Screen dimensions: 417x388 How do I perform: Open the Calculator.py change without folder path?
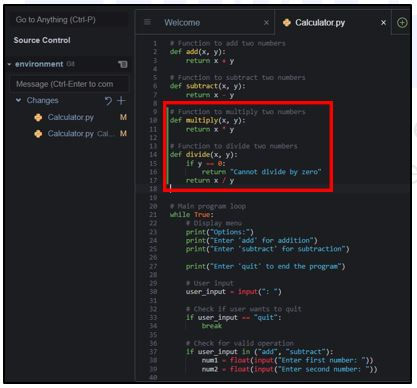click(70, 117)
